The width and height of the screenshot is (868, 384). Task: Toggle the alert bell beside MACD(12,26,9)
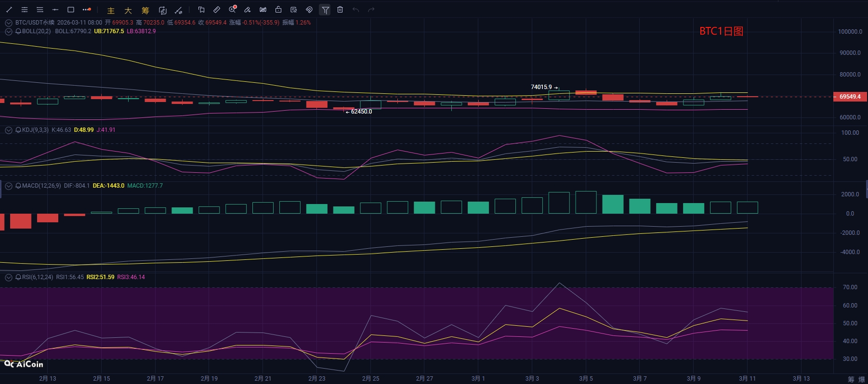point(18,186)
